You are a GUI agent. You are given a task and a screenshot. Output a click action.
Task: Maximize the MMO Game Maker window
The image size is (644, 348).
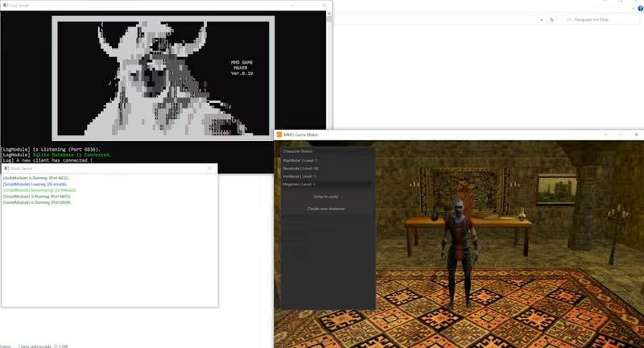621,135
